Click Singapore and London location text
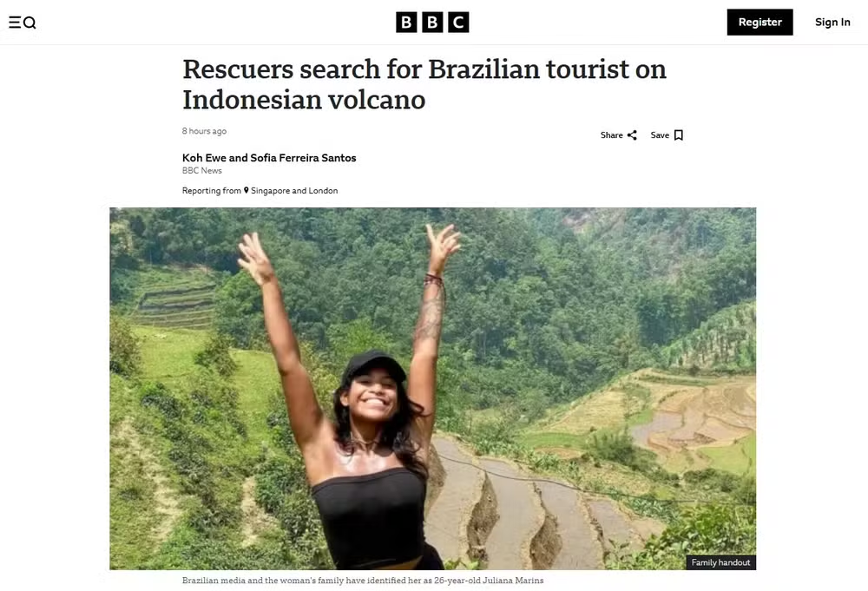868x591 pixels. tap(294, 190)
